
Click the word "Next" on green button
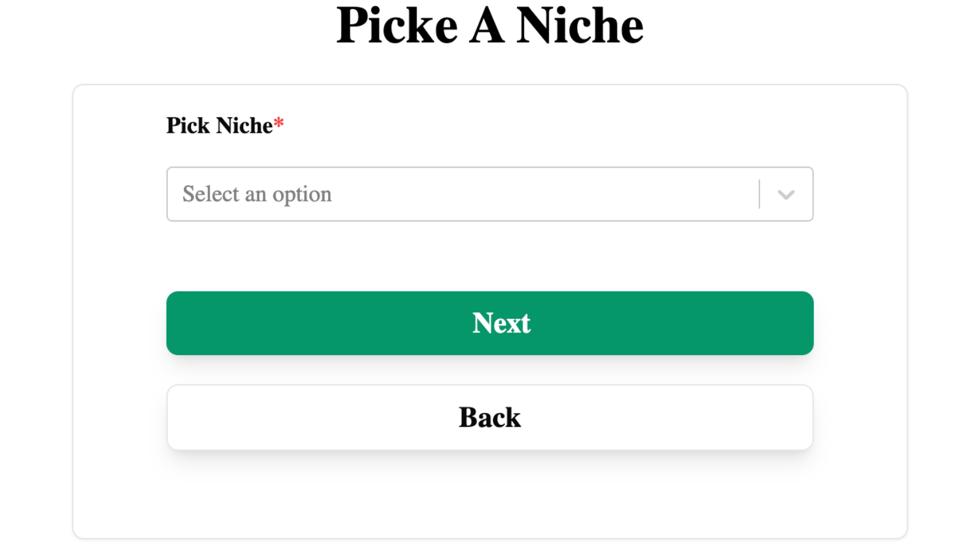tap(501, 323)
